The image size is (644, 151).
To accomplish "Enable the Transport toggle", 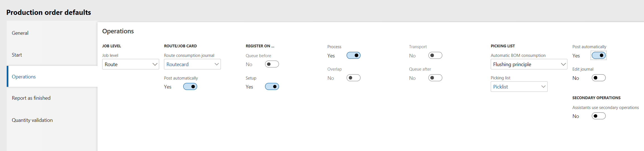I will [435, 55].
